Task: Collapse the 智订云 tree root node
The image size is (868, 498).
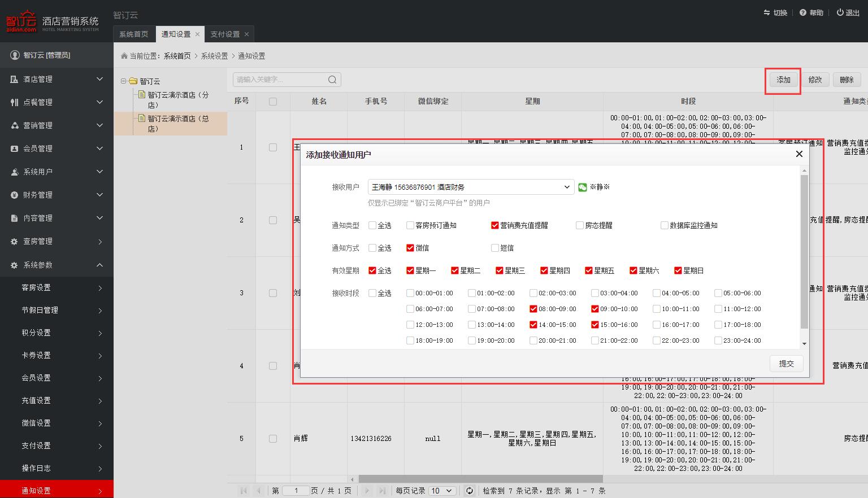Action: (123, 81)
